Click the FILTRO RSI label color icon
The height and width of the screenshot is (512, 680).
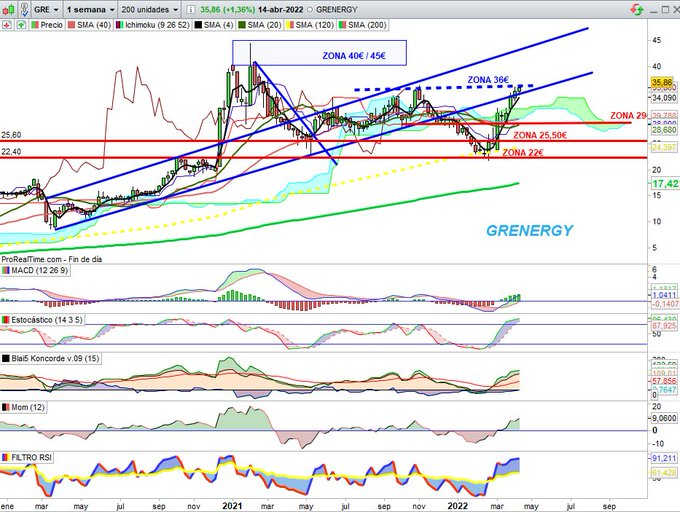coord(6,458)
